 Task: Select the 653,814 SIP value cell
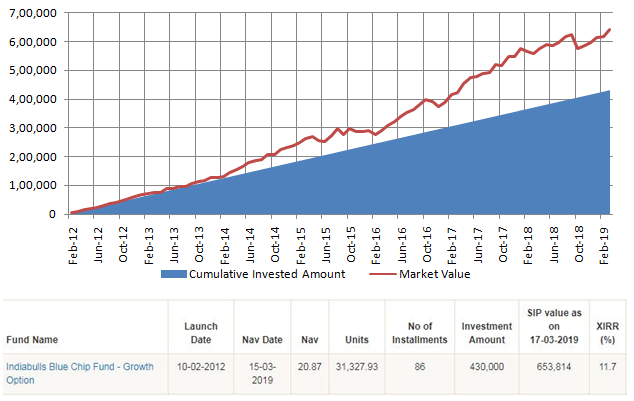[x=551, y=368]
